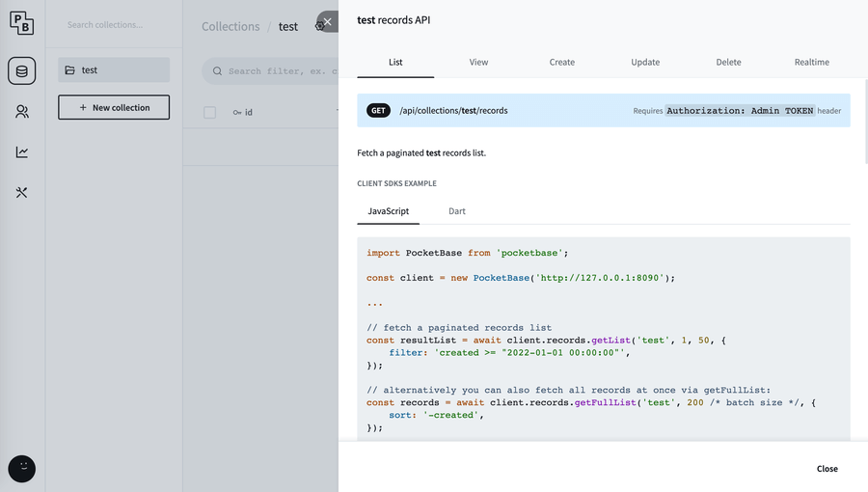Toggle the select-all records checkbox
868x492 pixels.
[210, 112]
